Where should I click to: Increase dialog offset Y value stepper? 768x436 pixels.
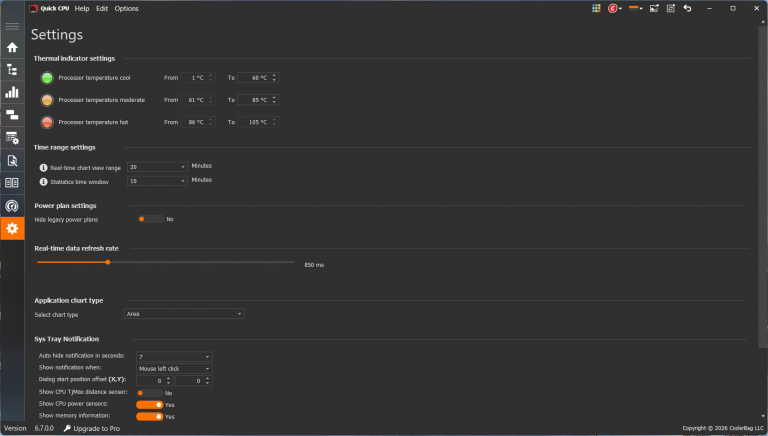click(208, 379)
